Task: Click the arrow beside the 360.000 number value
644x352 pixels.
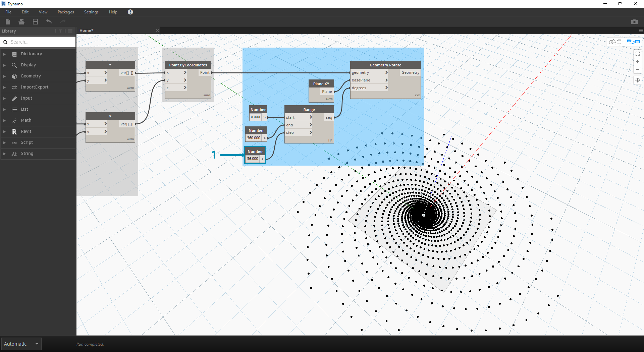Action: (x=264, y=138)
